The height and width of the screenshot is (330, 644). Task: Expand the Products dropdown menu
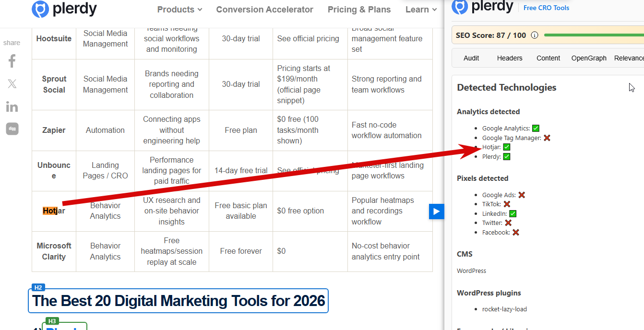[179, 10]
